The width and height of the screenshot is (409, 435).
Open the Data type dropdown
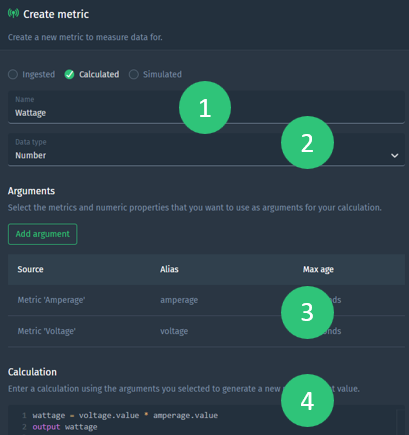pyautogui.click(x=206, y=149)
